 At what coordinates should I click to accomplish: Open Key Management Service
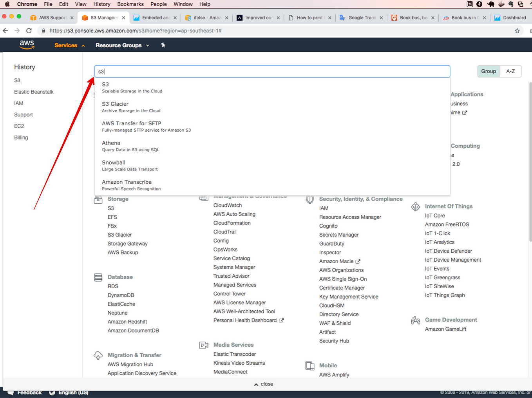tap(349, 297)
